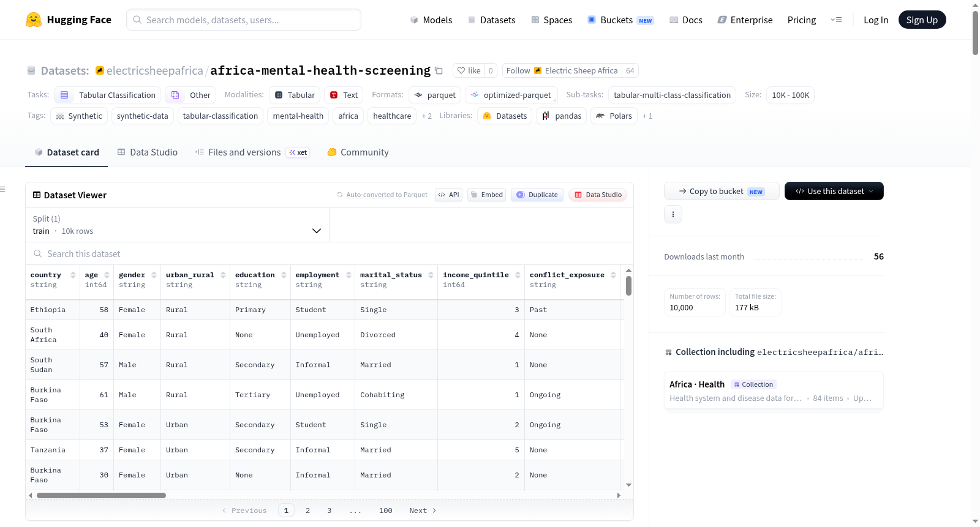Viewport: 980px width, 527px height.
Task: Select the Tabular Classification task tag
Action: click(x=108, y=95)
